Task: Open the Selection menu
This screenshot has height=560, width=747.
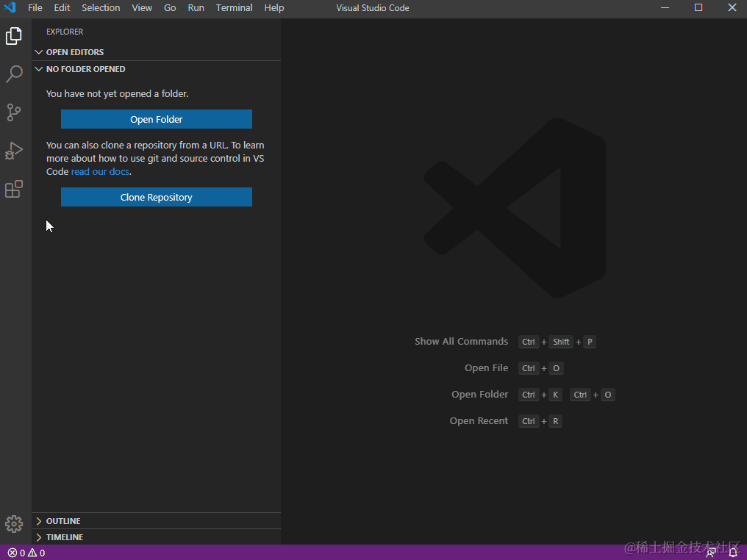Action: (x=101, y=7)
